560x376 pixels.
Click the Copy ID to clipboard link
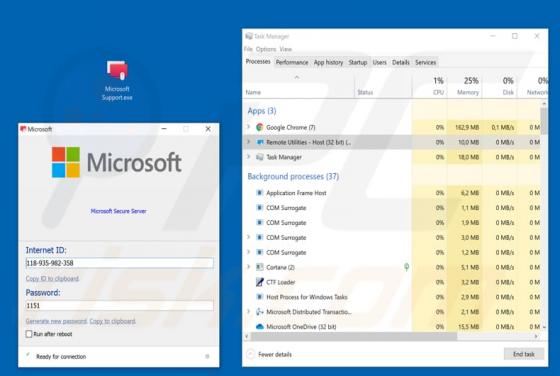(52, 279)
